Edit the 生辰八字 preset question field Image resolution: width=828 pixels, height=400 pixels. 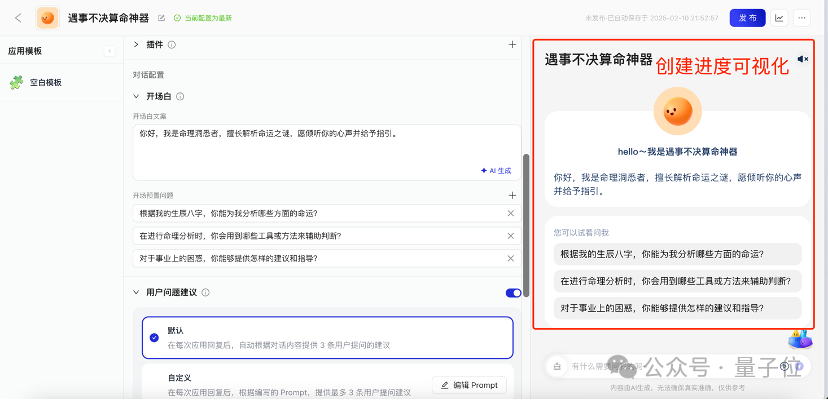327,213
